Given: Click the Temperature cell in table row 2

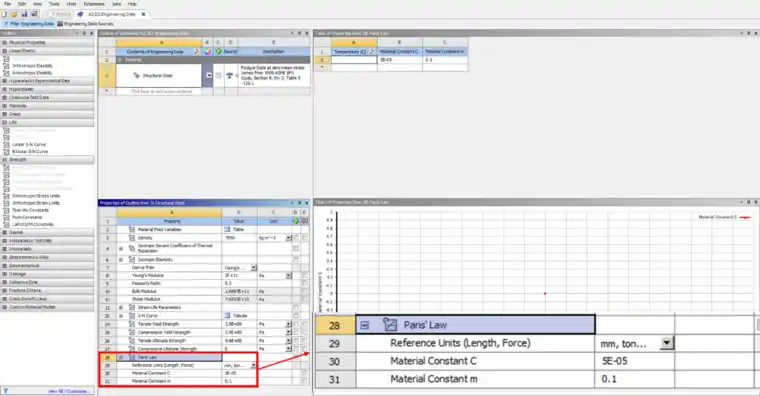Looking at the screenshot, I should coord(354,60).
